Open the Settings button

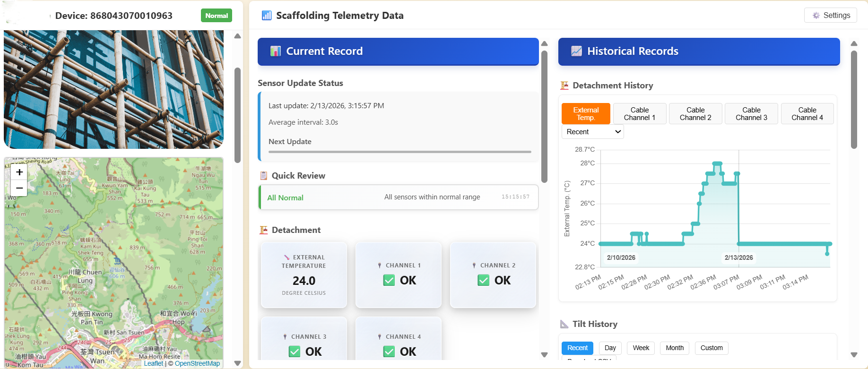point(831,15)
